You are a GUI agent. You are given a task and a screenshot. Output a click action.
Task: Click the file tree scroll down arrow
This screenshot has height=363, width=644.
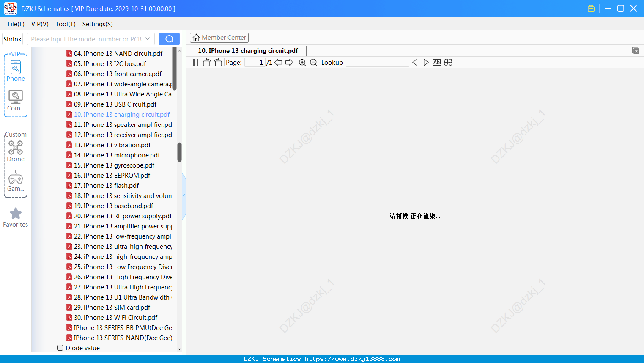point(179,349)
